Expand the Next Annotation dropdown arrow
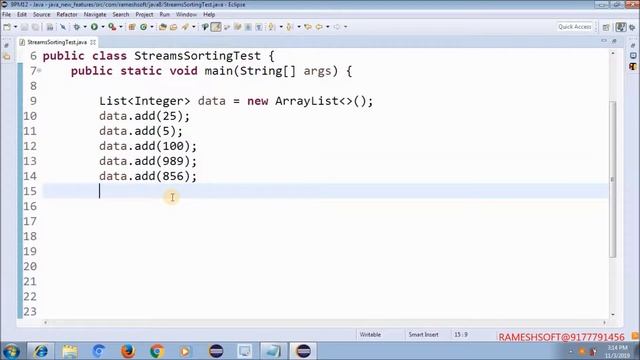The width and height of the screenshot is (640, 360). pos(281,27)
